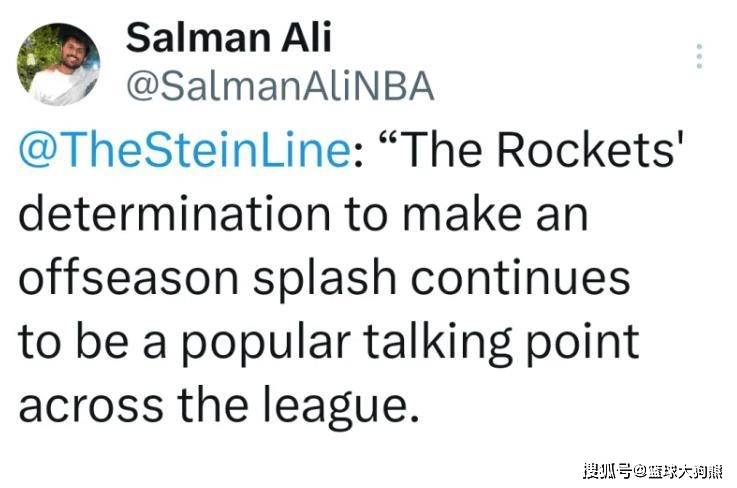Open the three-dot more options menu
The width and height of the screenshot is (737, 488).
click(x=699, y=56)
